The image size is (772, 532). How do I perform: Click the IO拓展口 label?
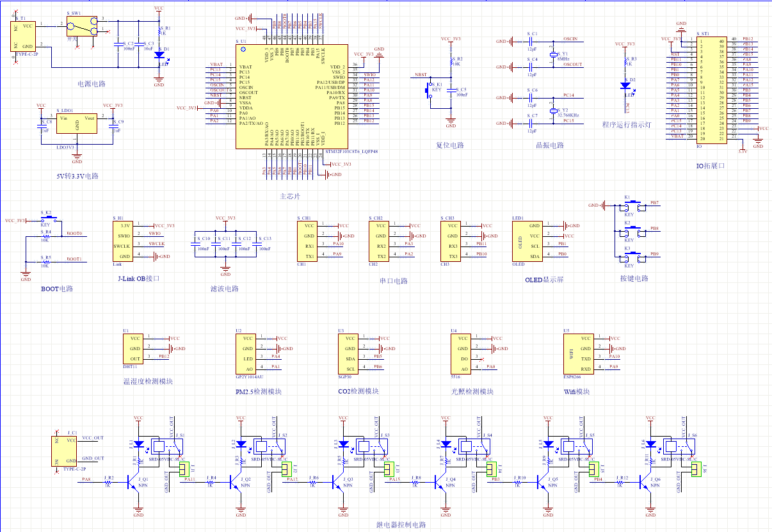(x=711, y=166)
